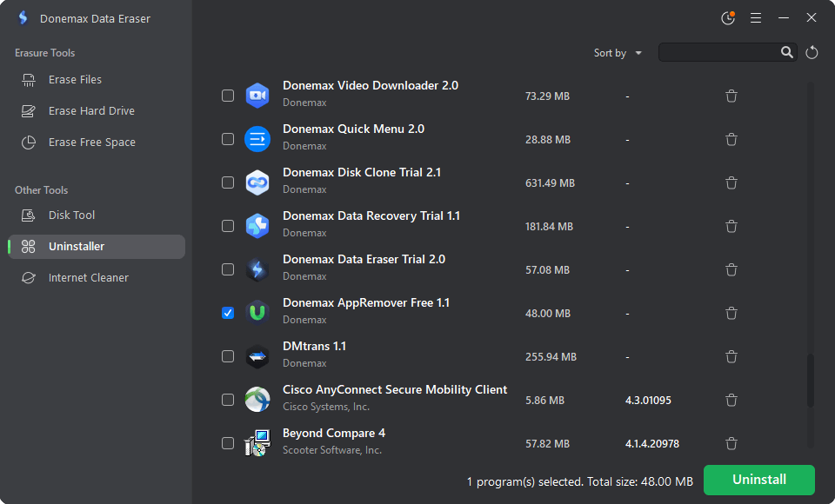Click the "73.29 MB" size value
The height and width of the screenshot is (504, 835).
(547, 96)
